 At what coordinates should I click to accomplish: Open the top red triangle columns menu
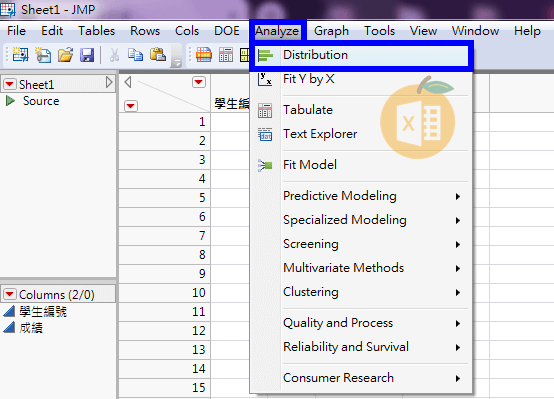(x=199, y=82)
